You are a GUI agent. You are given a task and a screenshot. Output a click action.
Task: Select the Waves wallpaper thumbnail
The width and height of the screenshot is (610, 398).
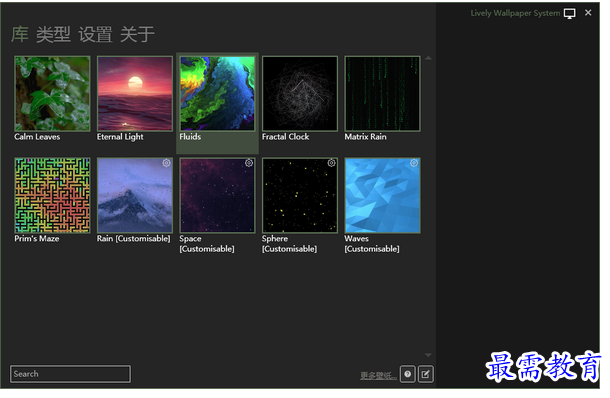click(382, 195)
